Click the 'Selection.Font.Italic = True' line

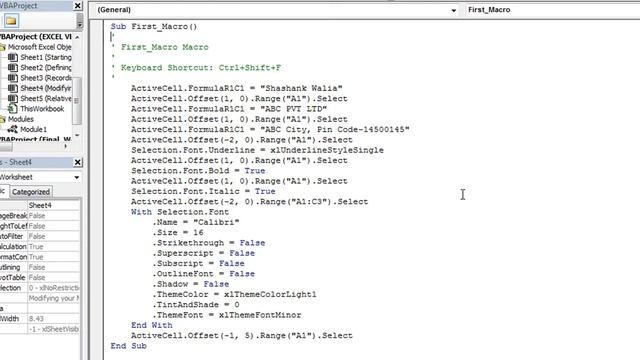pos(203,191)
